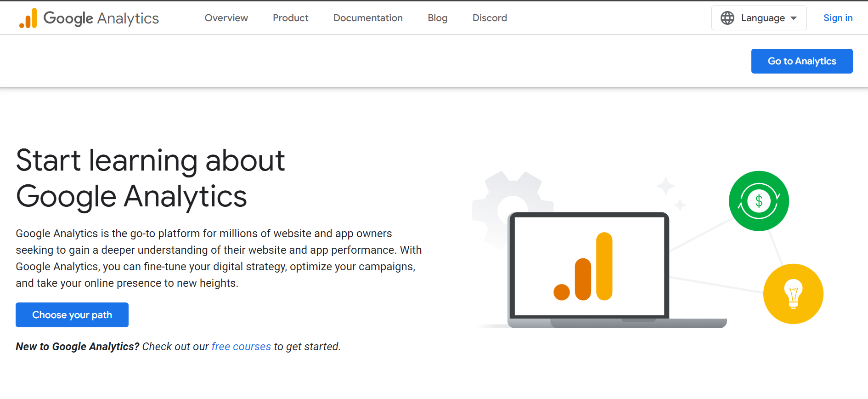
Task: Open the Blog navigation link
Action: [437, 18]
